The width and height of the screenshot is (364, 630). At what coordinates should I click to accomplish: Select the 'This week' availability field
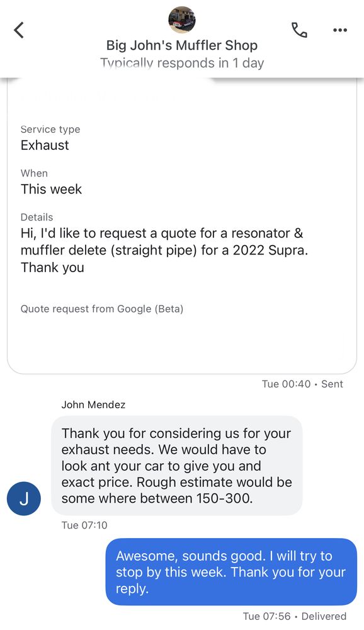(x=51, y=189)
